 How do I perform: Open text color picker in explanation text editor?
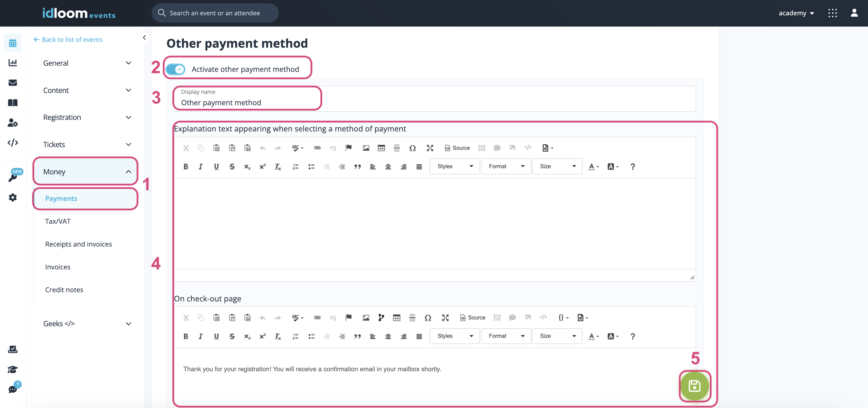pyautogui.click(x=593, y=167)
